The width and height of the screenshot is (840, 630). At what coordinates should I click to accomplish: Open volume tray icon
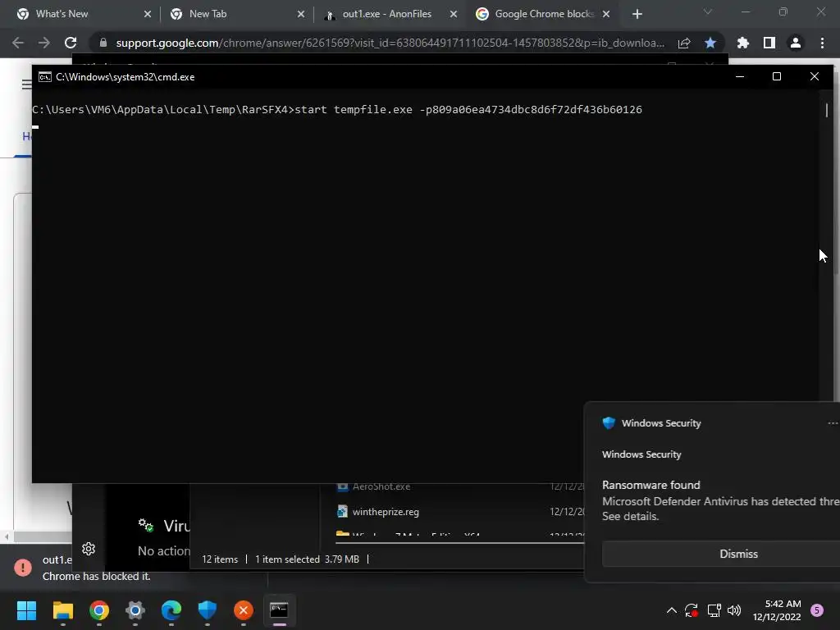pyautogui.click(x=734, y=610)
